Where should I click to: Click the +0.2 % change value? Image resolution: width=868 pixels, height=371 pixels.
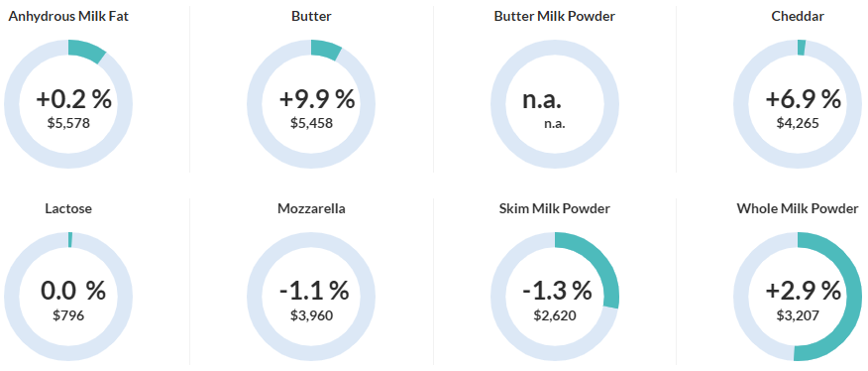(73, 100)
